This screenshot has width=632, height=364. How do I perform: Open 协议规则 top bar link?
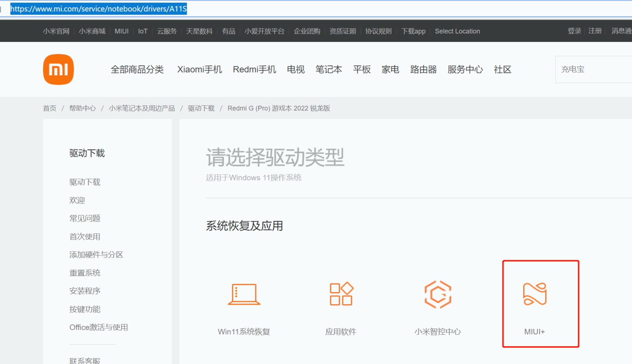(x=378, y=31)
